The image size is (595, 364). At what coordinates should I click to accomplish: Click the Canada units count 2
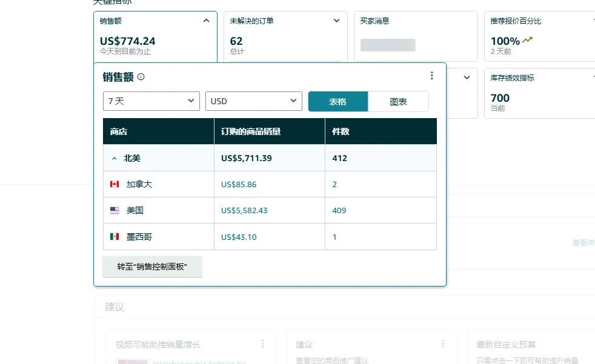pos(334,185)
